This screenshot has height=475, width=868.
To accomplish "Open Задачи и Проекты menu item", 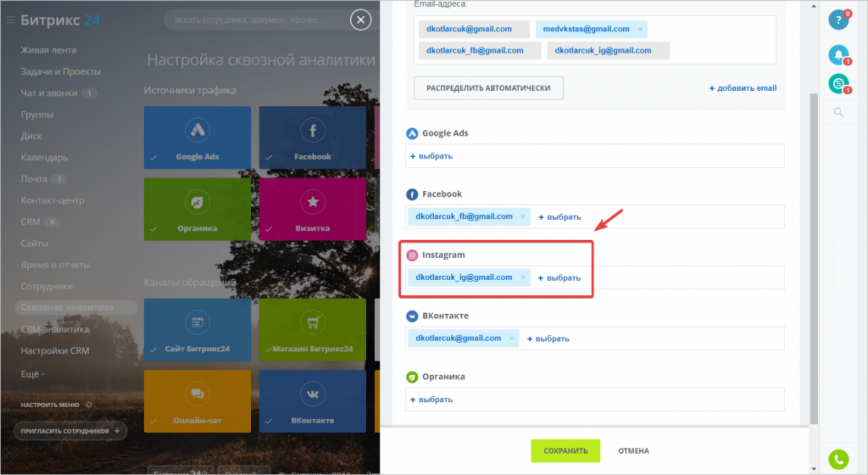I will coord(61,72).
